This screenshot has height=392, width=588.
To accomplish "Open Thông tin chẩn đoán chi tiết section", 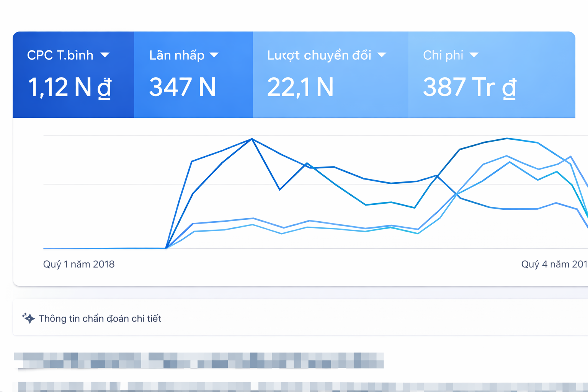I will [x=301, y=318].
